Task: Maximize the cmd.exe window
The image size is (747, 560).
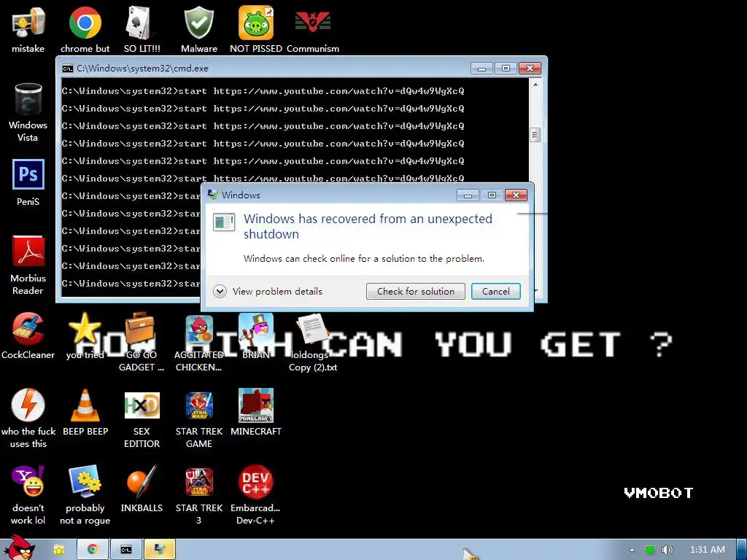Action: [x=506, y=69]
